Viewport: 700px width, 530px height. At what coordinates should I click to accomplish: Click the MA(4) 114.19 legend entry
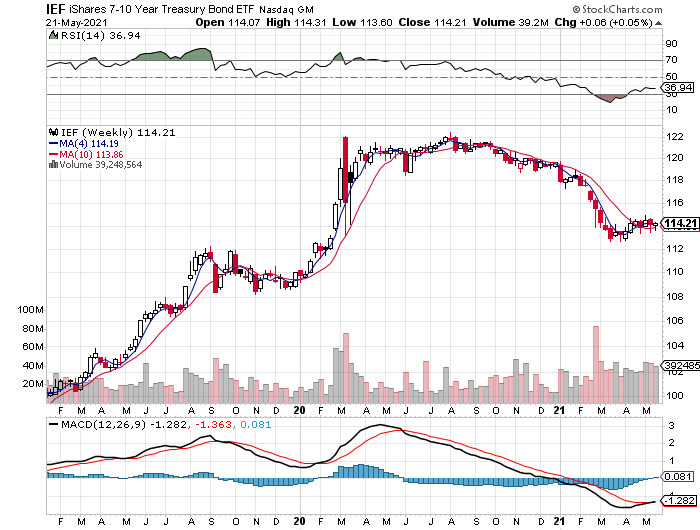click(88, 144)
